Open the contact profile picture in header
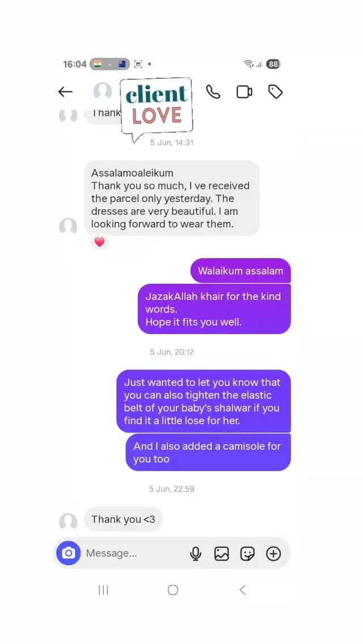363x644 pixels. click(102, 92)
